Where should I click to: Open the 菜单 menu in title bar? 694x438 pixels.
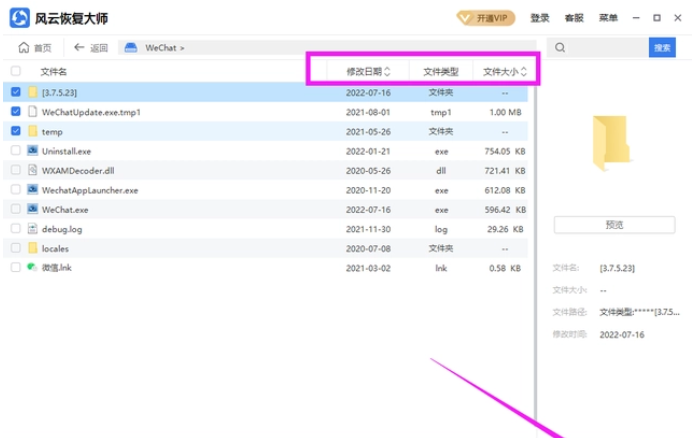click(x=608, y=18)
